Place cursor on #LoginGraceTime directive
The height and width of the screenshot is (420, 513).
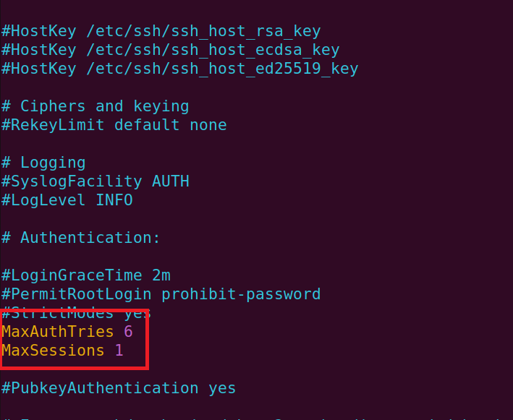point(72,275)
